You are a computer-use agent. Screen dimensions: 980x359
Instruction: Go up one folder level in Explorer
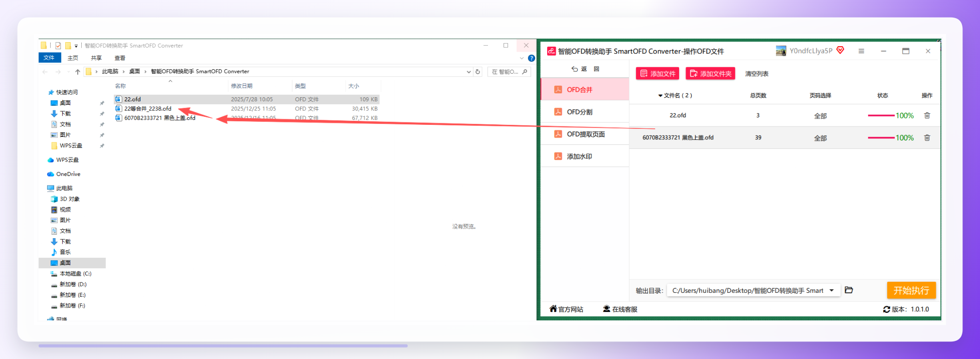coord(78,72)
